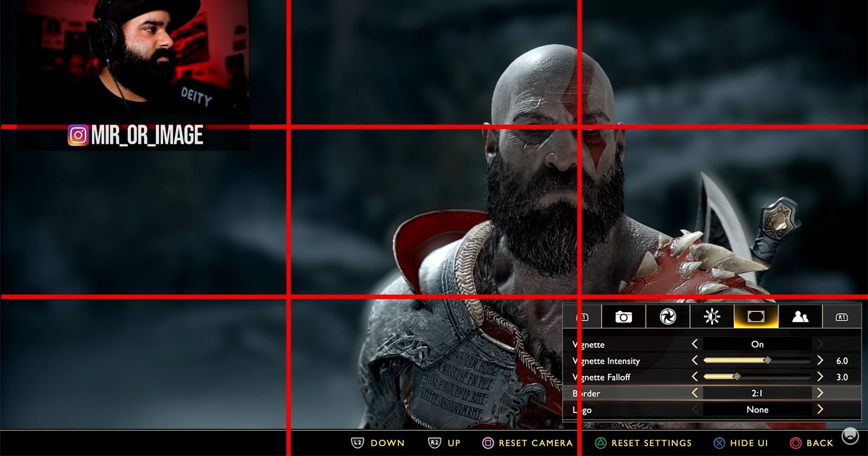Viewport: 868px width, 456px height.
Task: Select the brightness filter tab icon
Action: pos(712,316)
